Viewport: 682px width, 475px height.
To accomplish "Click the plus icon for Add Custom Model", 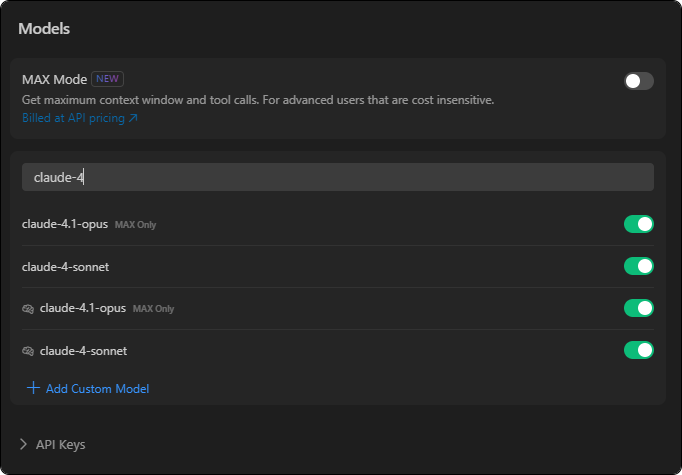I will [33, 388].
